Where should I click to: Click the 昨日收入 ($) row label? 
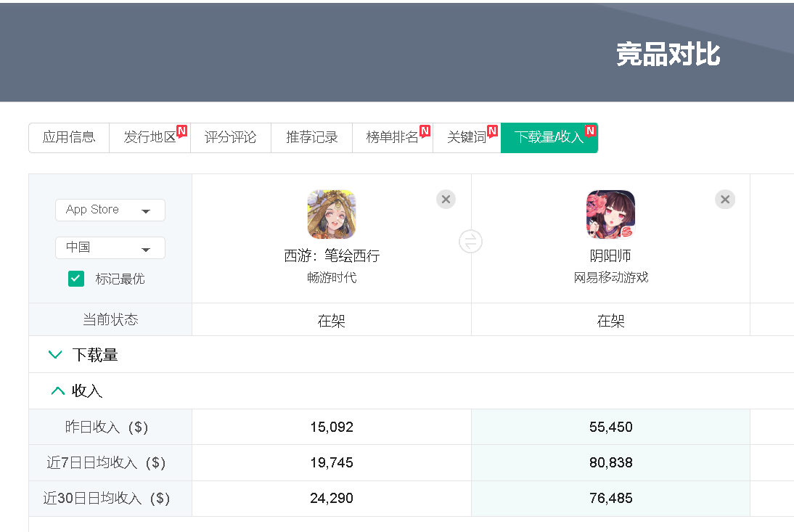[107, 427]
